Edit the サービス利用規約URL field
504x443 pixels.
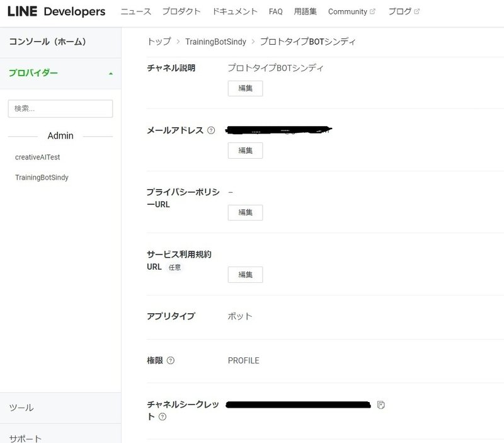pyautogui.click(x=245, y=275)
